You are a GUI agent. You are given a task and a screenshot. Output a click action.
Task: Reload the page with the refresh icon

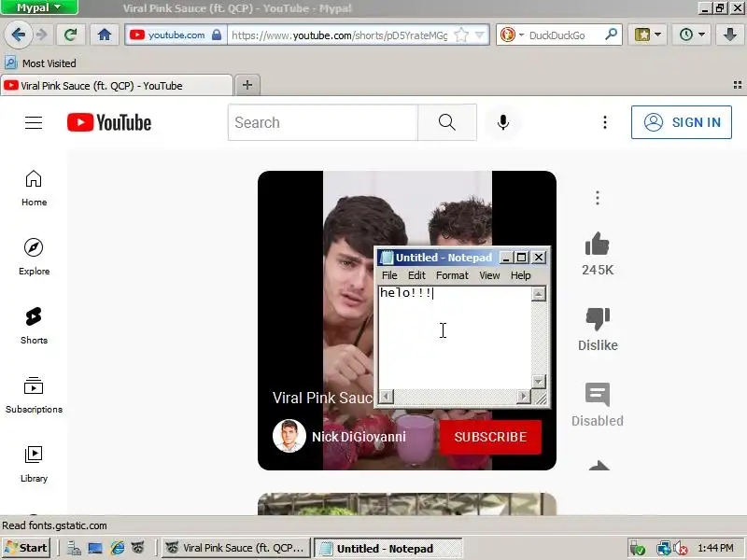pyautogui.click(x=71, y=35)
